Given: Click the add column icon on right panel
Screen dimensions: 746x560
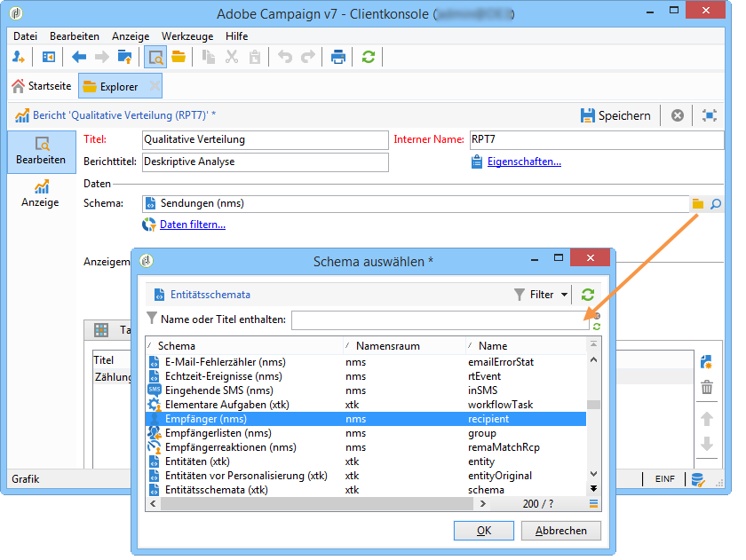Looking at the screenshot, I should coord(707,362).
